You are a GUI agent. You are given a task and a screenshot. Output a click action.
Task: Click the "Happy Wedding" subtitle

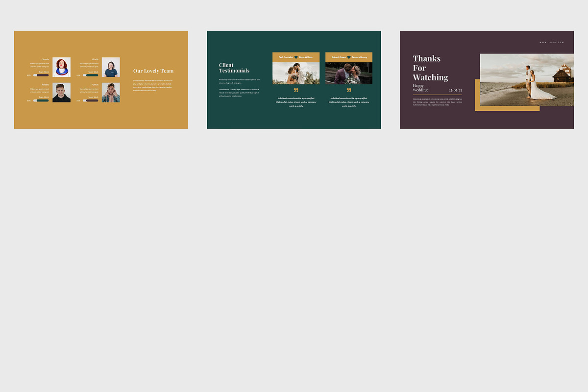click(x=420, y=88)
